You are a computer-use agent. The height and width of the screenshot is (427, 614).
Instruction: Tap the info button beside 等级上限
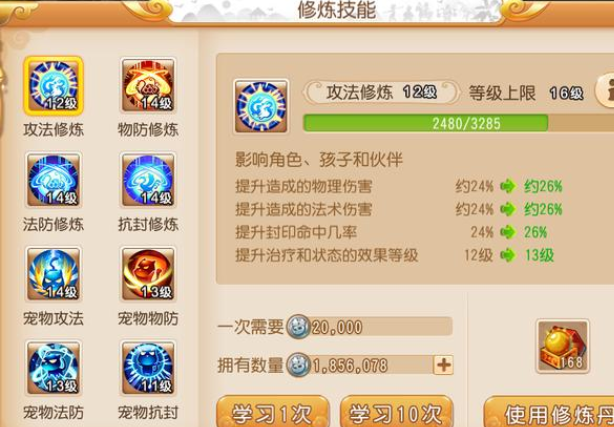click(605, 90)
